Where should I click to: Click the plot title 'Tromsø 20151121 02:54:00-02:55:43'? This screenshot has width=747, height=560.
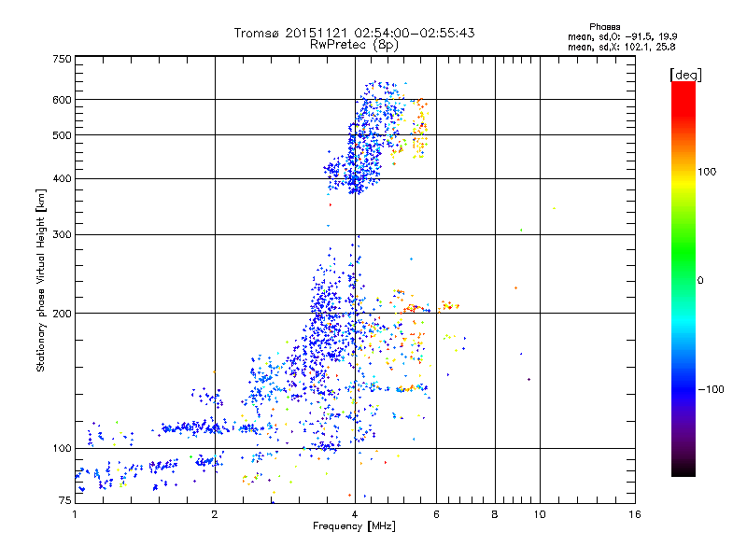pos(354,33)
